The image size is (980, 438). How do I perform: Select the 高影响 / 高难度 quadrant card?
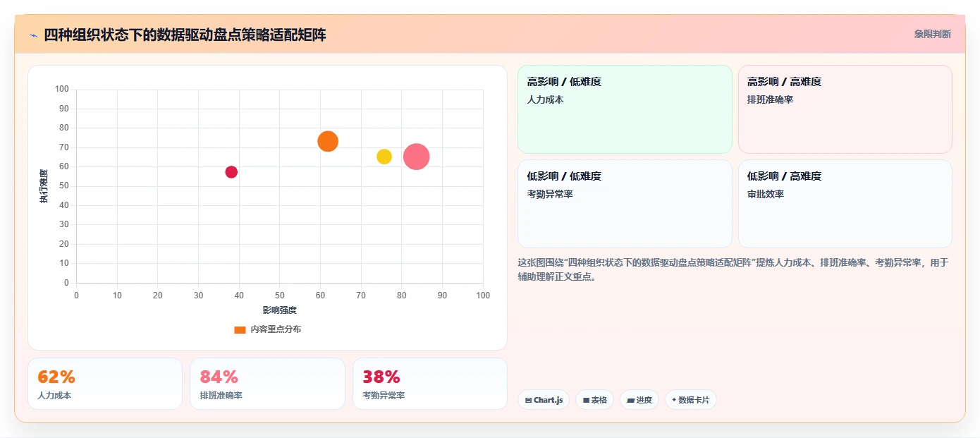845,109
